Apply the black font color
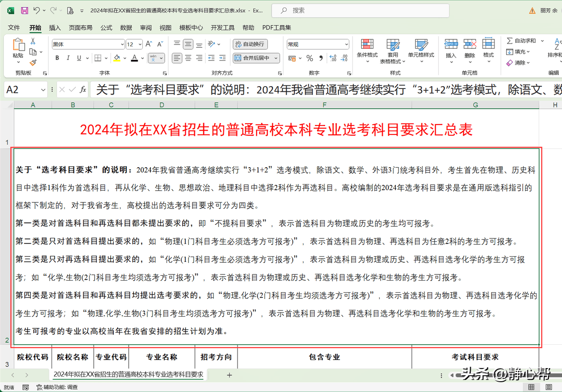This screenshot has width=562, height=392. (x=134, y=58)
